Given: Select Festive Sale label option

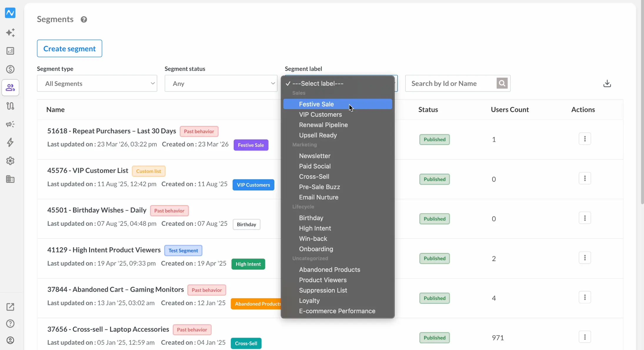Looking at the screenshot, I should 338,104.
